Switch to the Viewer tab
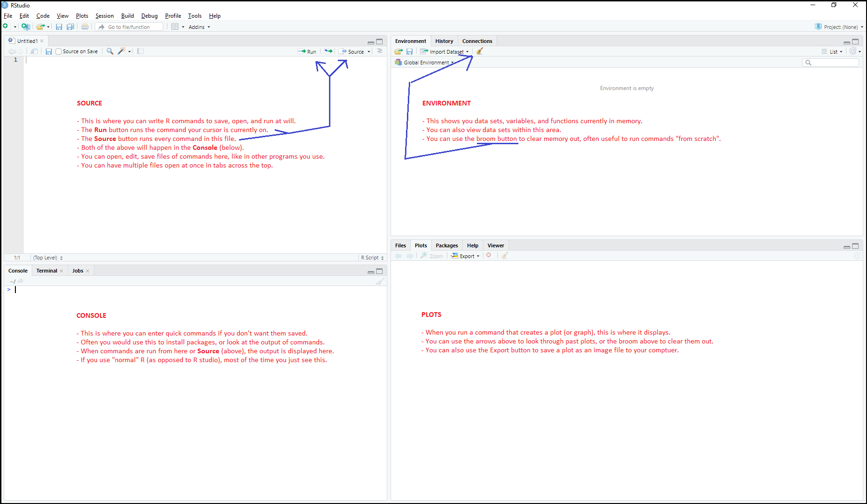 [496, 245]
